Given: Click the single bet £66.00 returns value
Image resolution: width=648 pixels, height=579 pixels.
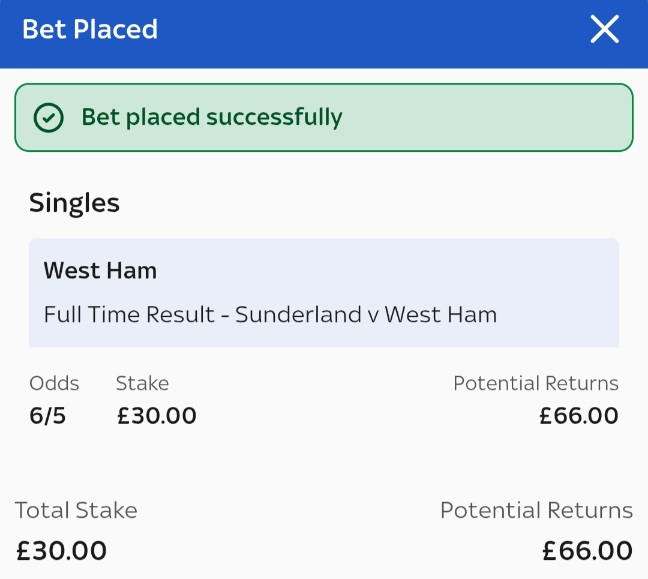Looking at the screenshot, I should (579, 416).
